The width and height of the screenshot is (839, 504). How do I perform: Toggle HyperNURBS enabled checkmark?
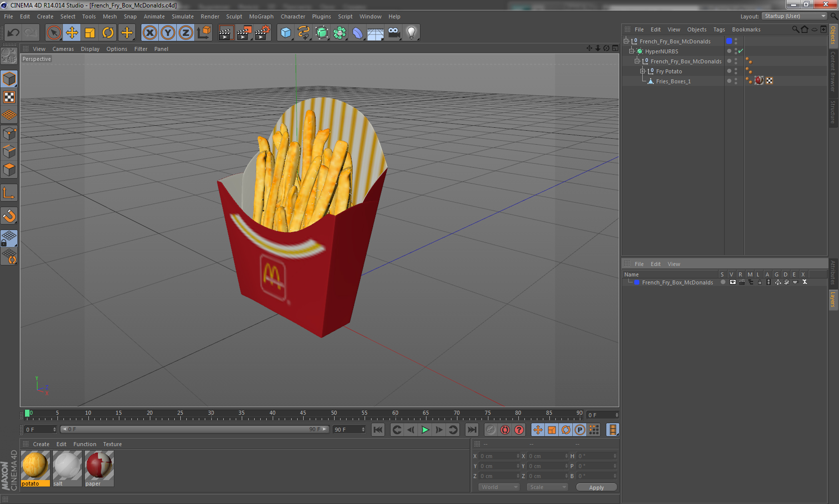(741, 51)
